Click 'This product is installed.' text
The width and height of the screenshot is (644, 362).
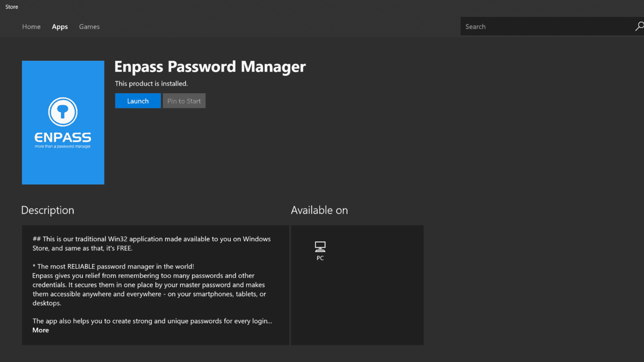pyautogui.click(x=152, y=83)
